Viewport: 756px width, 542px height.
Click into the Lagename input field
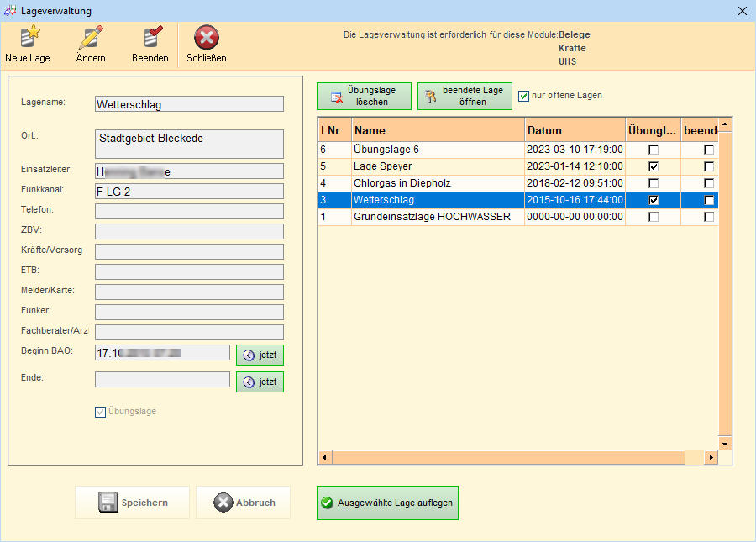[189, 104]
